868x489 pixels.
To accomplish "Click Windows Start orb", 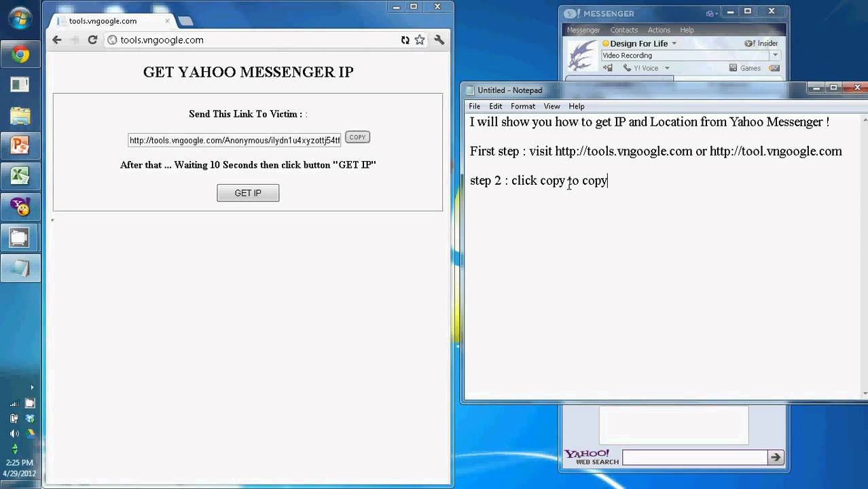I will click(20, 17).
